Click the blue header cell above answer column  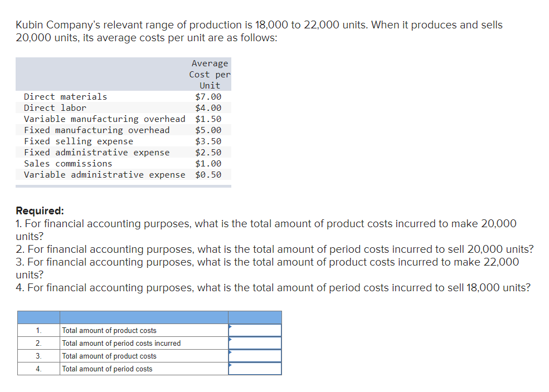(x=255, y=317)
